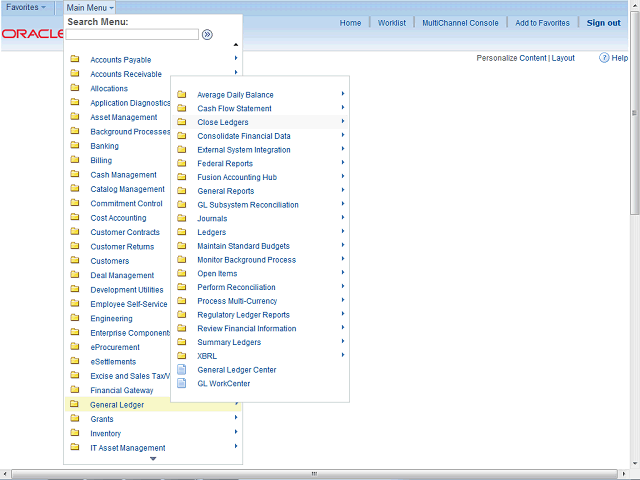Expand the Favorites dropdown menu

coord(27,7)
